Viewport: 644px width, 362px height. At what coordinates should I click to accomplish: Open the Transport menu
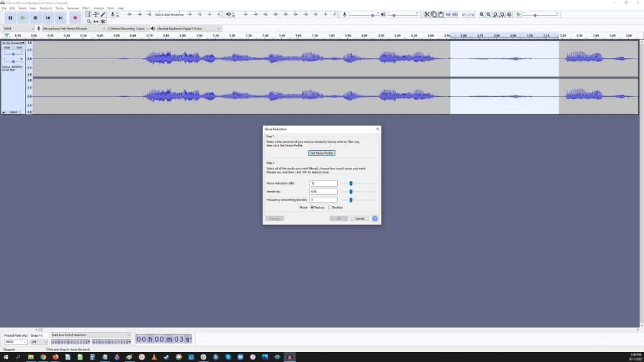45,8
